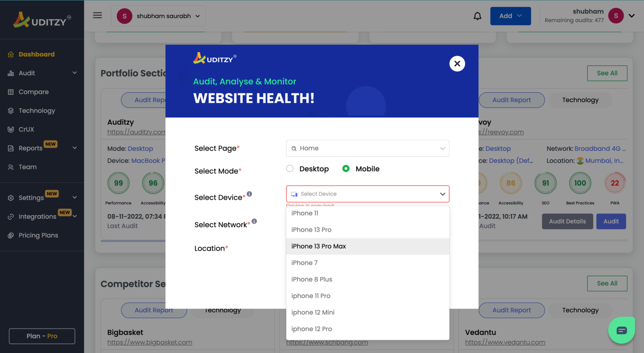Image resolution: width=644 pixels, height=353 pixels.
Task: Open the www.vedantu.com link
Action: [505, 342]
